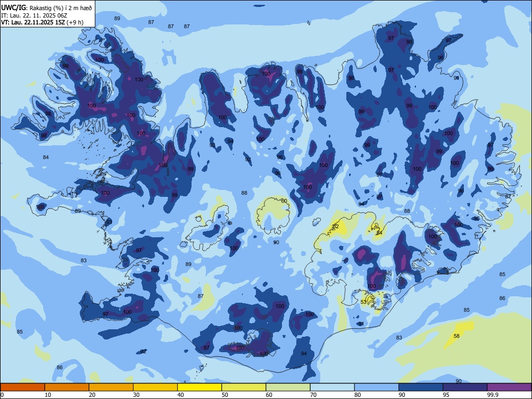Click the '58' value over the southeast sea
Image resolution: width=532 pixels, height=399 pixels.
pos(456,336)
